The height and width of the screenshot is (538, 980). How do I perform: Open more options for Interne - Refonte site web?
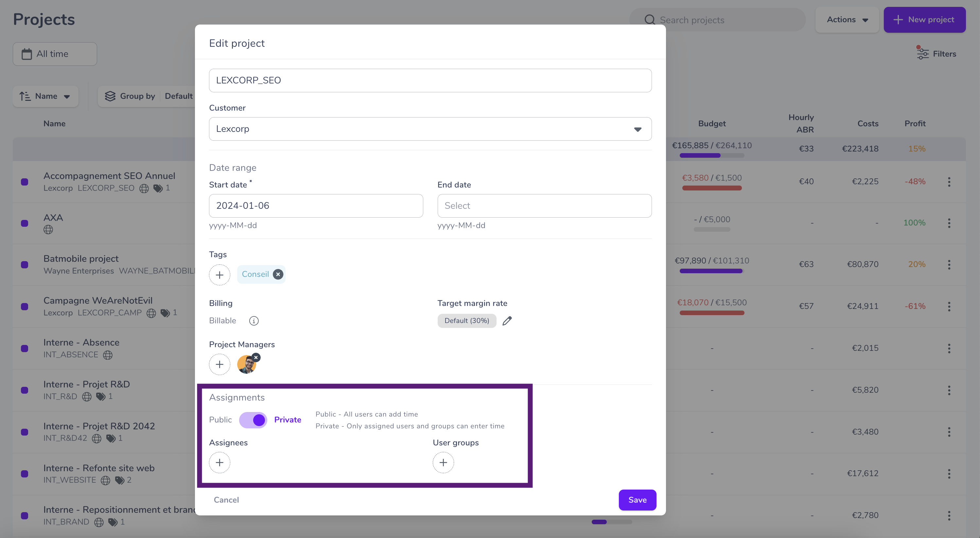949,474
